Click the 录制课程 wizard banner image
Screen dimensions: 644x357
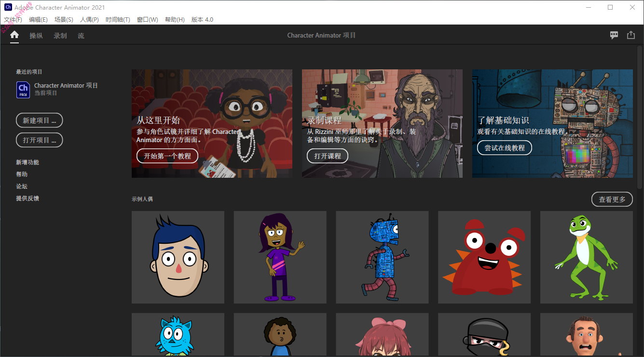pyautogui.click(x=382, y=123)
